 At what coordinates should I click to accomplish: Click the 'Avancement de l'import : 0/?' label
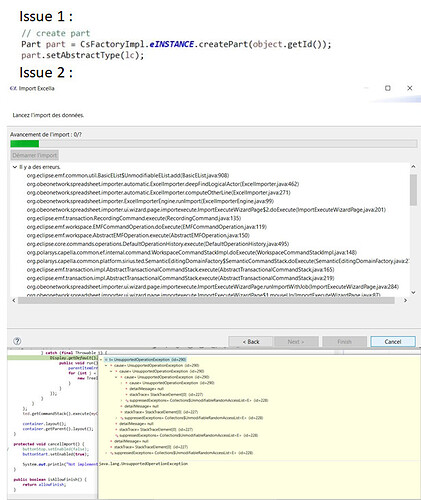pyautogui.click(x=46, y=135)
